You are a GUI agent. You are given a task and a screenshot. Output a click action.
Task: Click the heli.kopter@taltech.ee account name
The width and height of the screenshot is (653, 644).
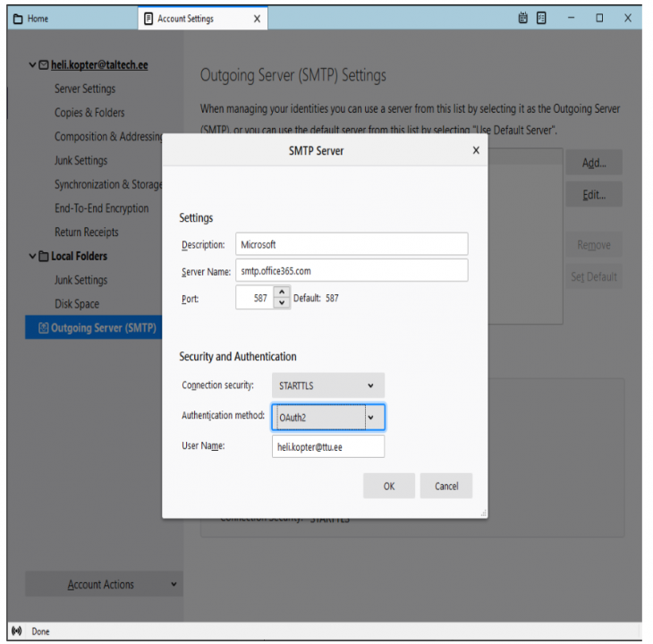tap(99, 65)
